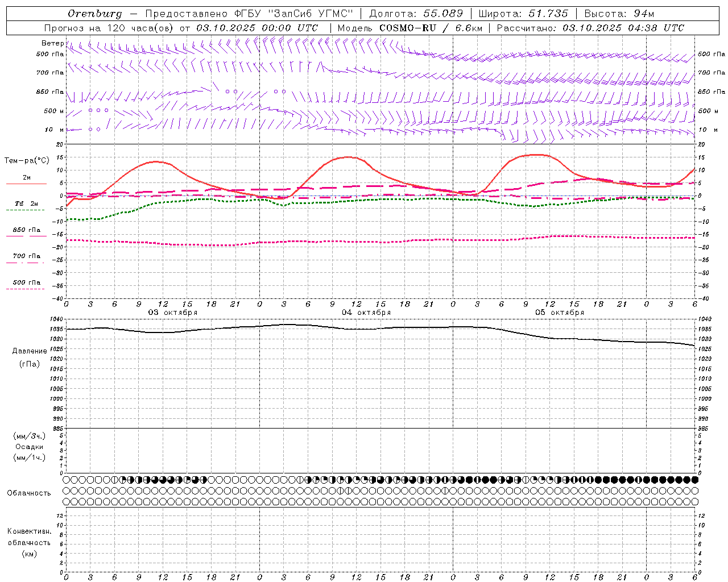Click the "(мм/3ч.)" precipitation unit label

coord(30,436)
